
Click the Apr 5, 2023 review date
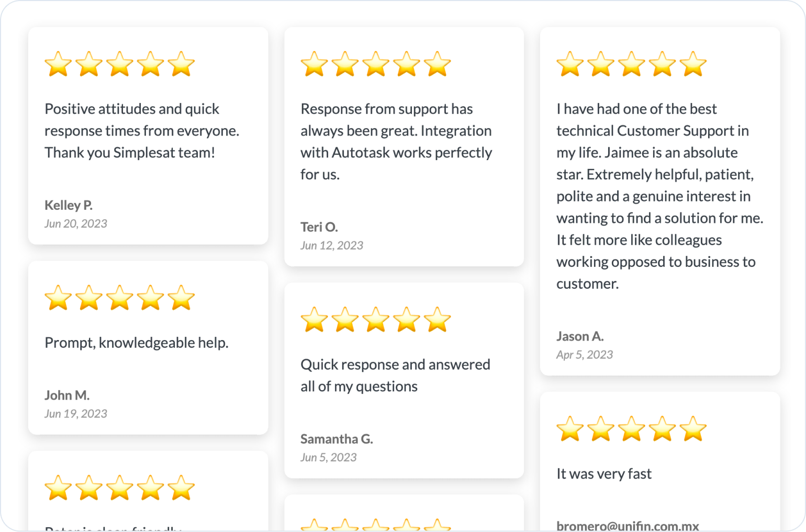(585, 355)
